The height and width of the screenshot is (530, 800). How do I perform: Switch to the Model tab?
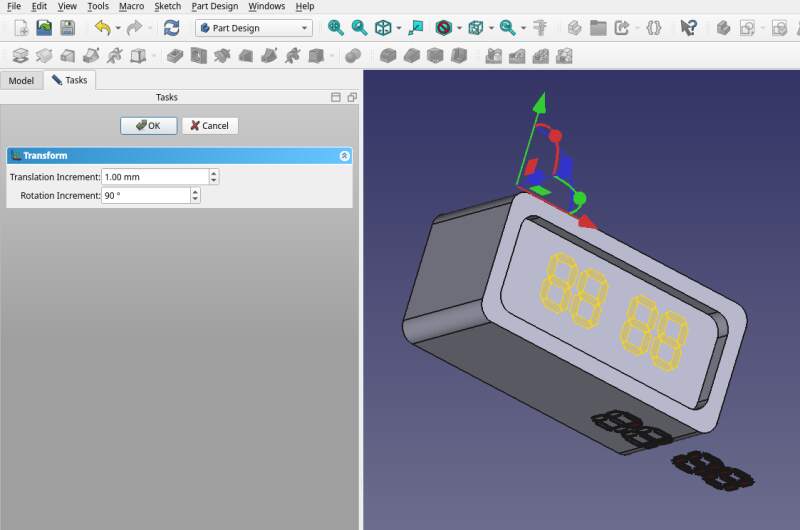(21, 81)
